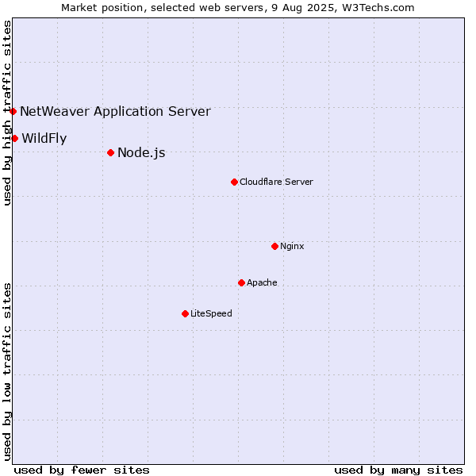This screenshot has height=476, width=476.
Task: Click the Cloudflare Server data point
Action: [234, 182]
